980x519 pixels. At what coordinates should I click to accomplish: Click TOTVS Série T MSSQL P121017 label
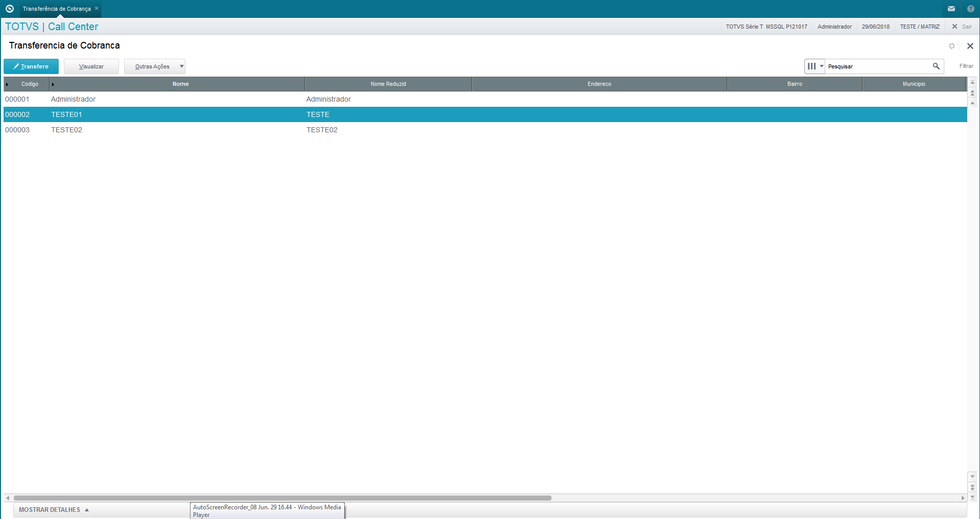click(767, 27)
